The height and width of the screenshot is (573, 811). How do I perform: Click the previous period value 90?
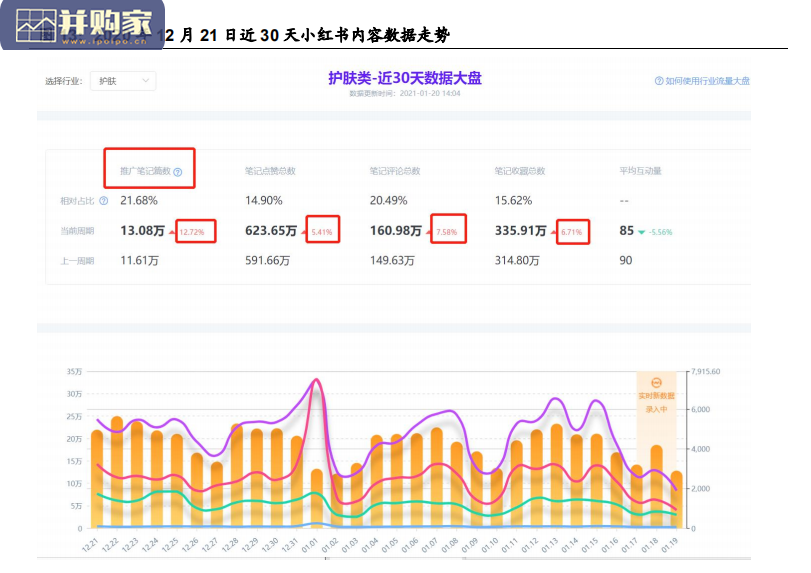(626, 261)
